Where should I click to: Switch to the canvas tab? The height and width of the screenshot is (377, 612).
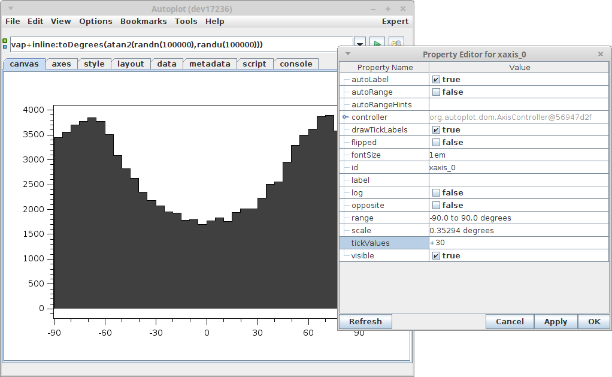[x=24, y=64]
